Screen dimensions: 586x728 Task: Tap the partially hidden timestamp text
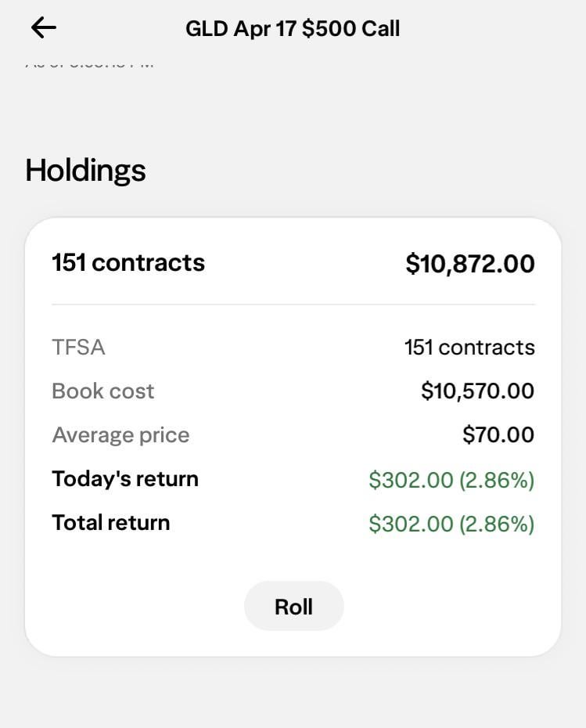(90, 64)
